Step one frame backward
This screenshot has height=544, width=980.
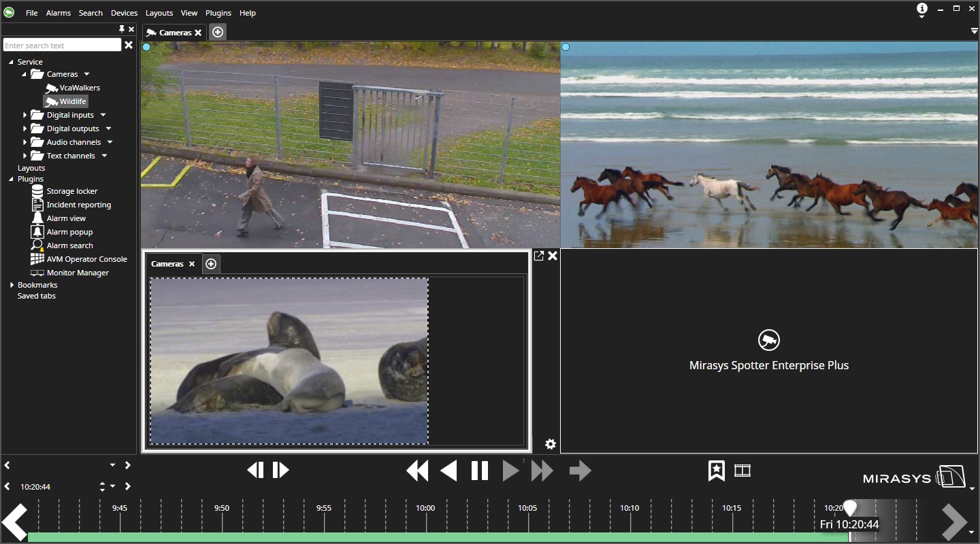(255, 470)
